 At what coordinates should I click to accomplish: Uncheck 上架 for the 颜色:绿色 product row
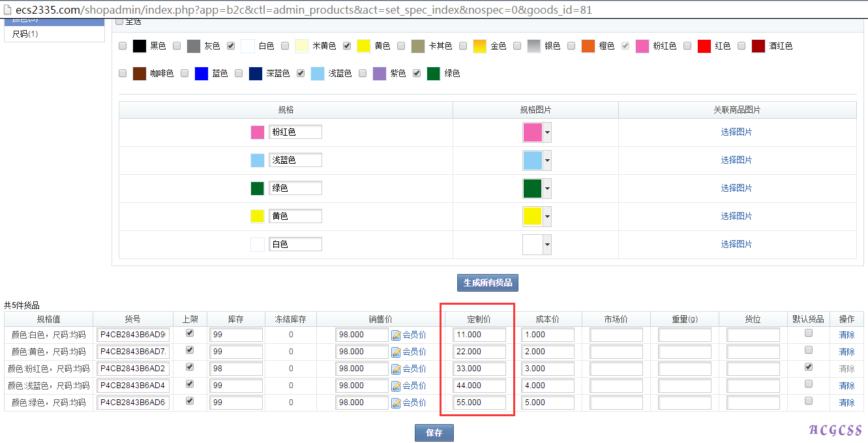coord(190,401)
